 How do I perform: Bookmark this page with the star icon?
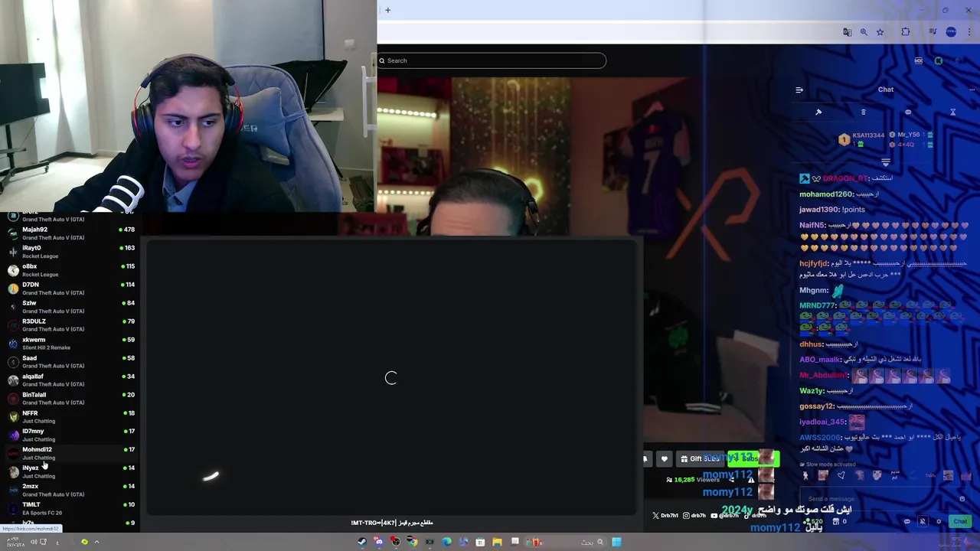pos(880,32)
